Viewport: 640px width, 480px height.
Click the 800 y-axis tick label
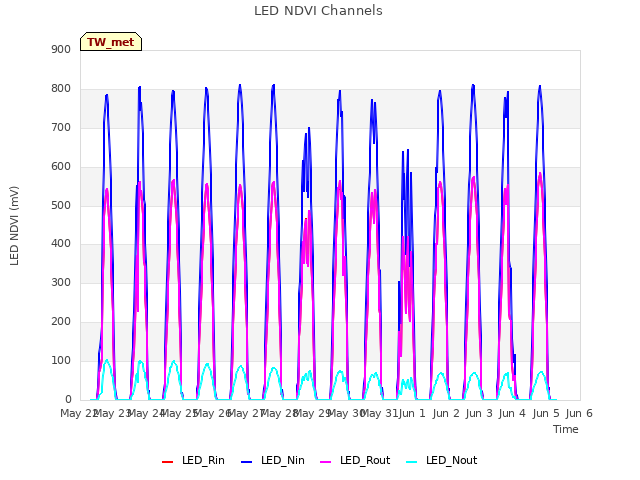tap(61, 89)
